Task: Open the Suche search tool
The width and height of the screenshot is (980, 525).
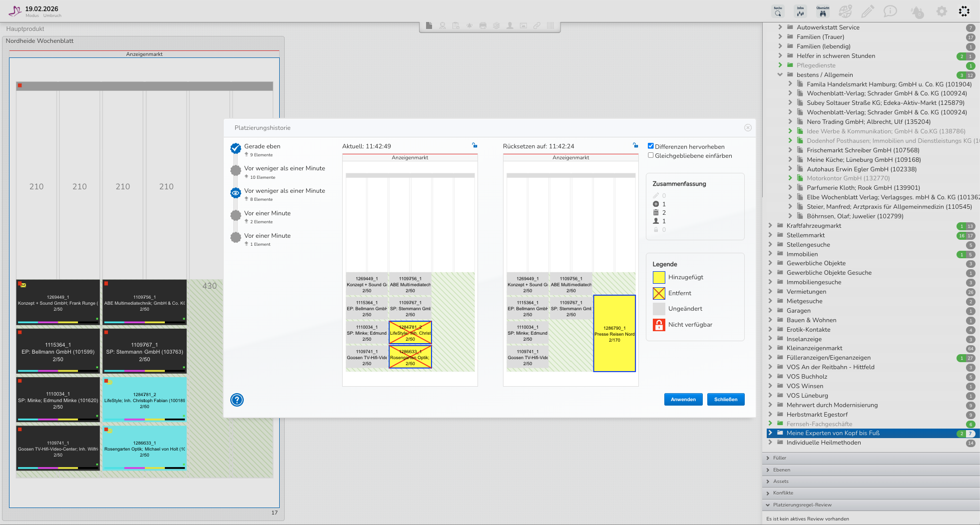Action: (778, 11)
